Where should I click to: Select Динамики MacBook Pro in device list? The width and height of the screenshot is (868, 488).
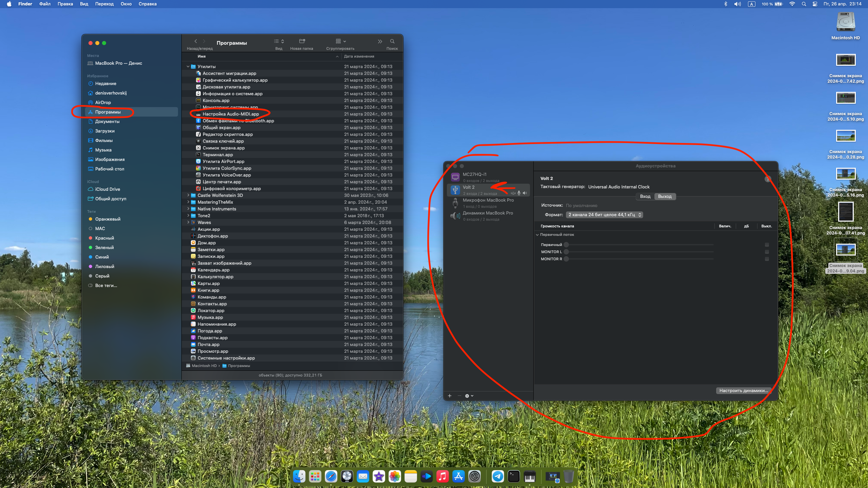(488, 216)
